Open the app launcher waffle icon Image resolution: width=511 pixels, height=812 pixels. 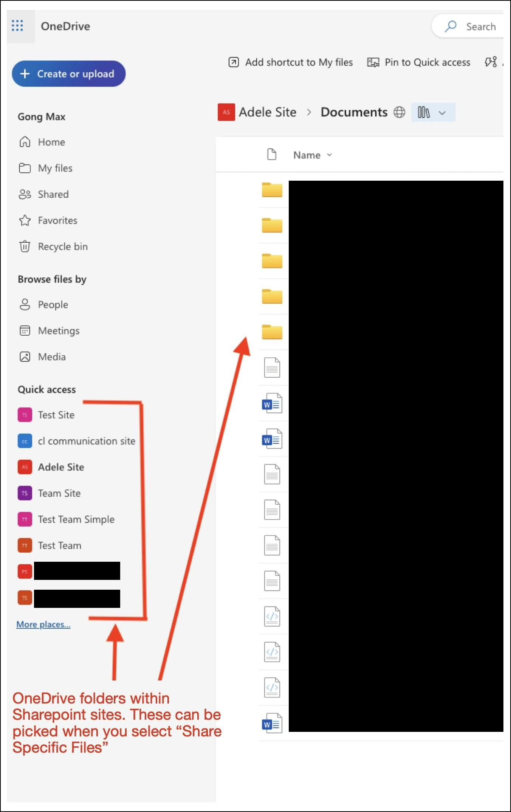17,26
